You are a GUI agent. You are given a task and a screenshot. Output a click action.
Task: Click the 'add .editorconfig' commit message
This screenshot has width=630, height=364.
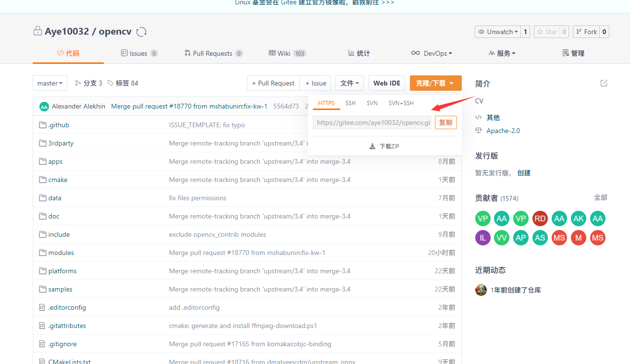click(194, 307)
